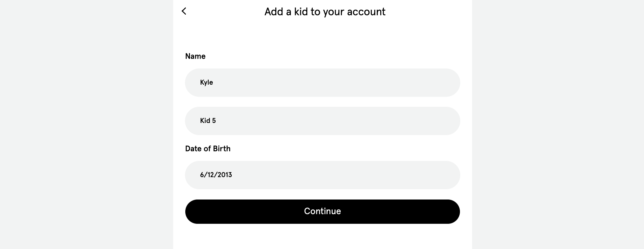Click the Name label above the fields
The image size is (644, 249).
195,56
